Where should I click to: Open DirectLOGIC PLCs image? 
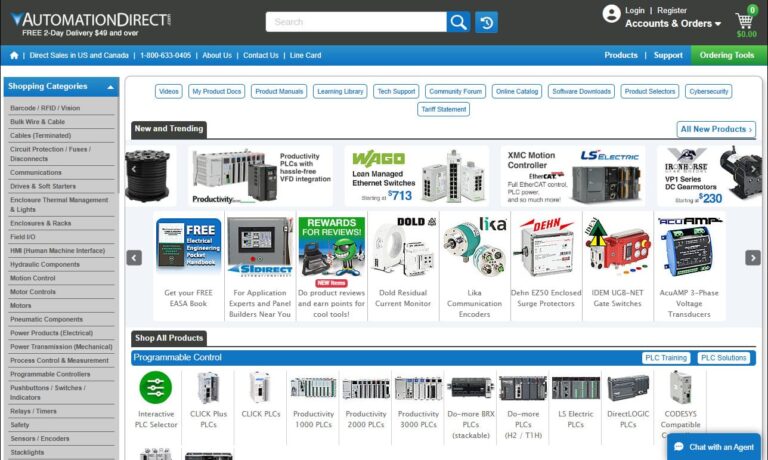coord(628,388)
